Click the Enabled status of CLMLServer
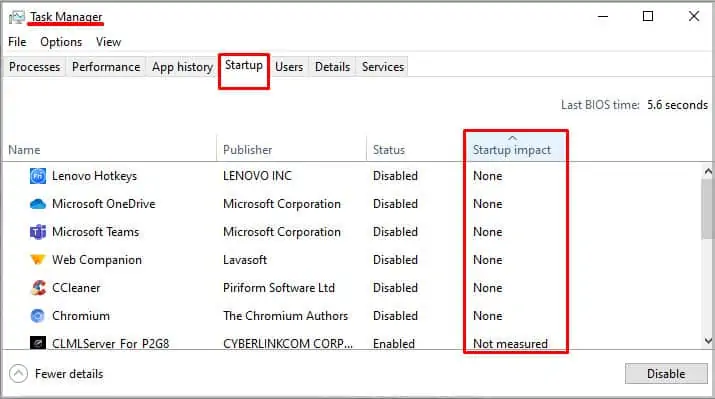The height and width of the screenshot is (399, 715). pyautogui.click(x=394, y=343)
